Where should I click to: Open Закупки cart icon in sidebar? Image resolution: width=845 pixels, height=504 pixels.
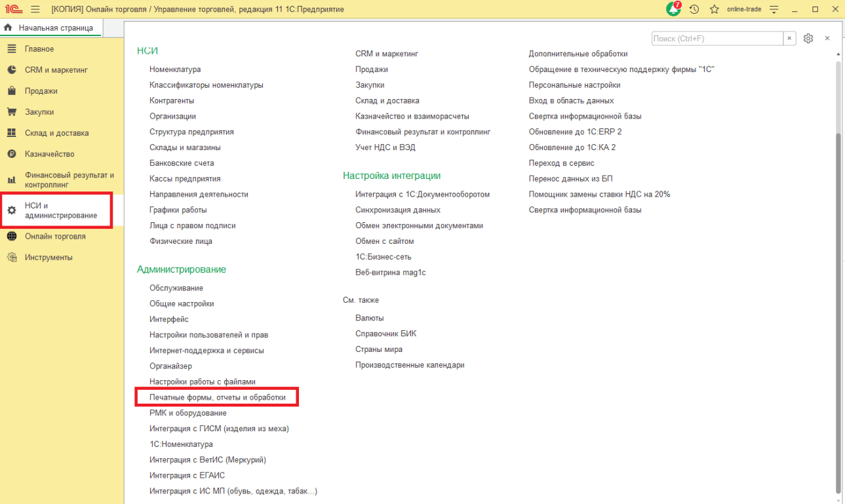pyautogui.click(x=11, y=112)
